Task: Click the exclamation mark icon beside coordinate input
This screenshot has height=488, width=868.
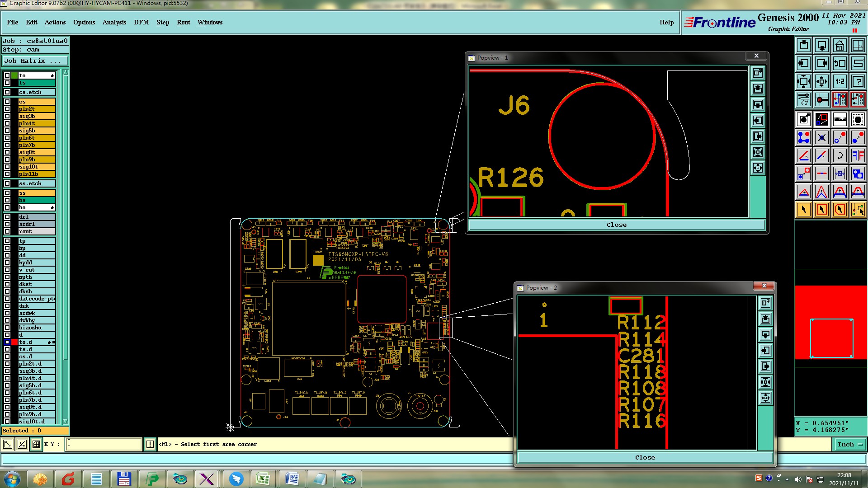Action: (150, 444)
